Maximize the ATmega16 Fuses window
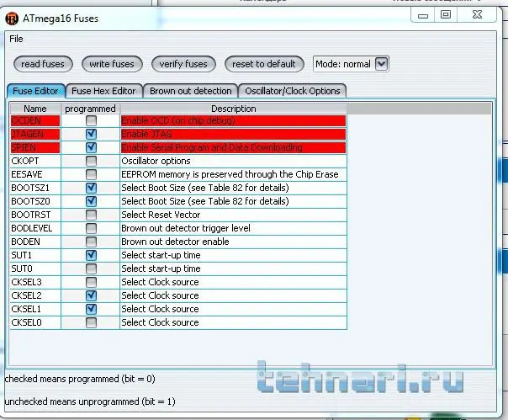508x420 pixels. click(446, 15)
